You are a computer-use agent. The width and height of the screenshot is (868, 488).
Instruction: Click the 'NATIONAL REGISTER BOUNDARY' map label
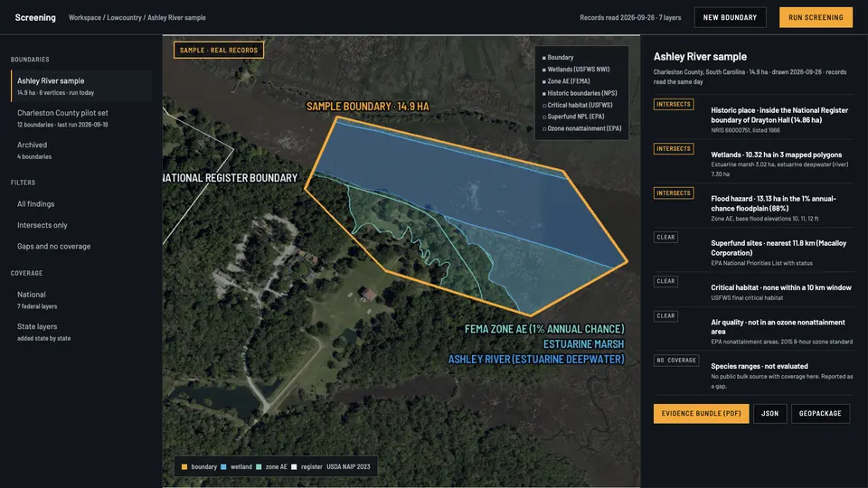231,178
